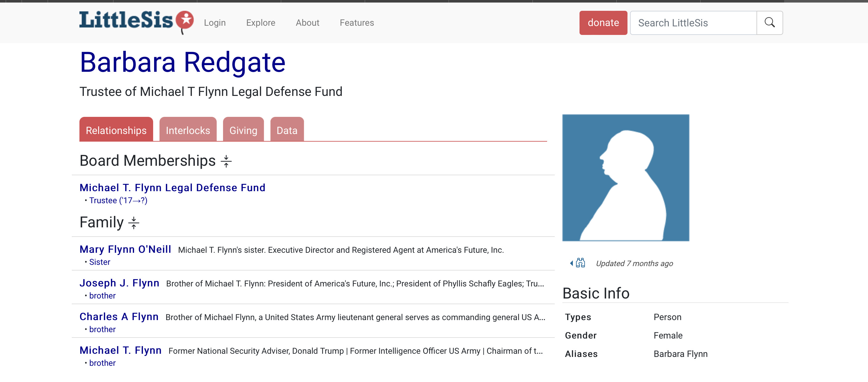Click the Basic Info heading

click(x=596, y=293)
